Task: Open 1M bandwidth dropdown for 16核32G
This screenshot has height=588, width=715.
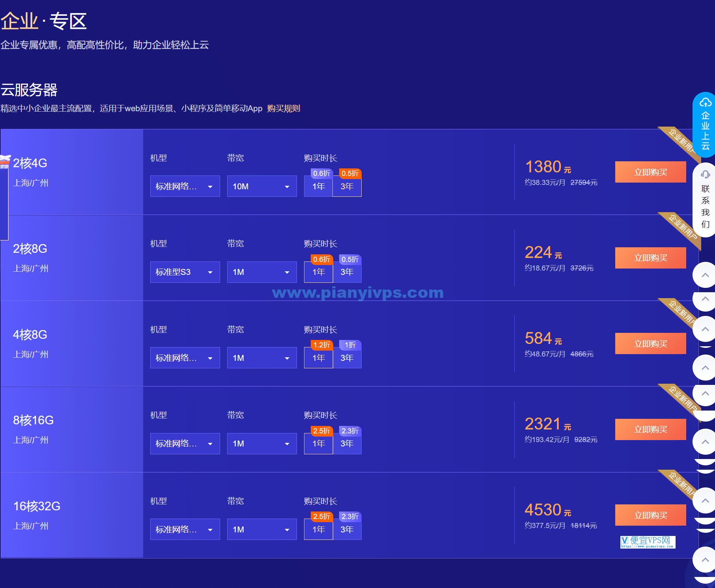Action: (262, 529)
